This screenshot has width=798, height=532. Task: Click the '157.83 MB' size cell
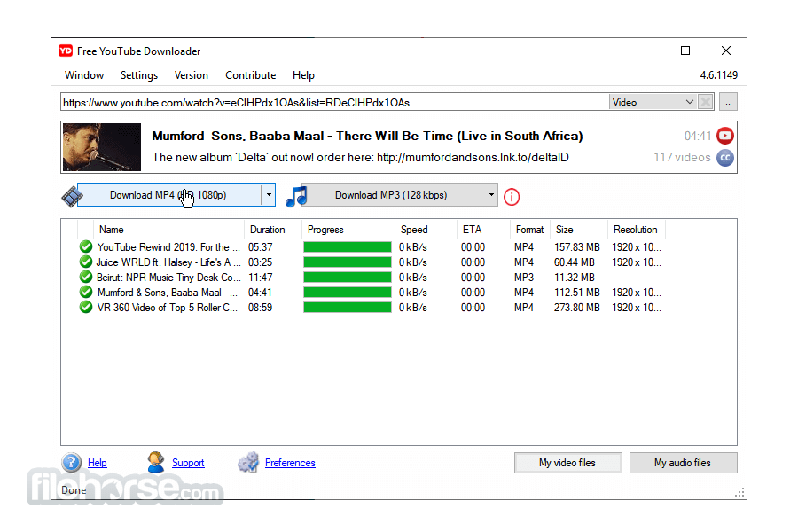click(x=577, y=246)
